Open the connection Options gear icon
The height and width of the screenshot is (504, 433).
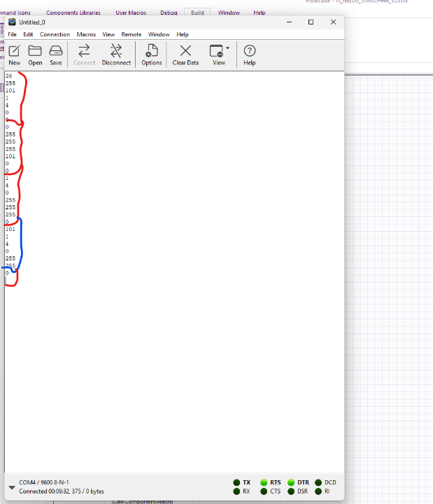151,55
